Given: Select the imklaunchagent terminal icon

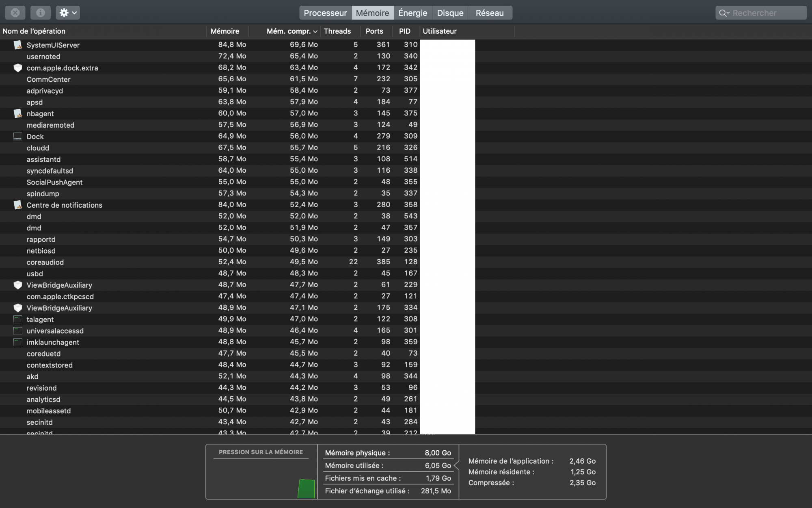Looking at the screenshot, I should coord(17,342).
